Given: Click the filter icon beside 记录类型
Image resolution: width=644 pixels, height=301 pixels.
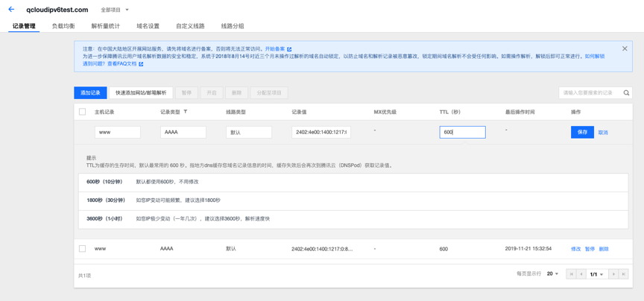Looking at the screenshot, I should [x=186, y=112].
